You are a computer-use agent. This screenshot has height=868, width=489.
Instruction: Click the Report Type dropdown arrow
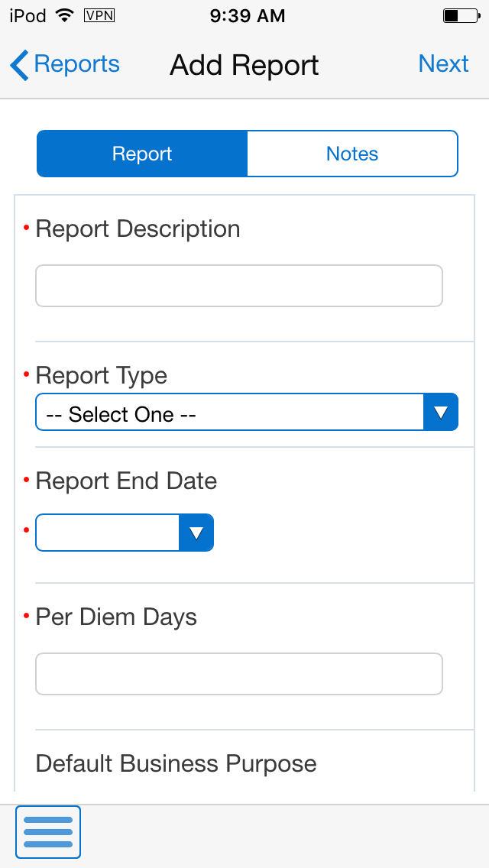click(x=441, y=413)
